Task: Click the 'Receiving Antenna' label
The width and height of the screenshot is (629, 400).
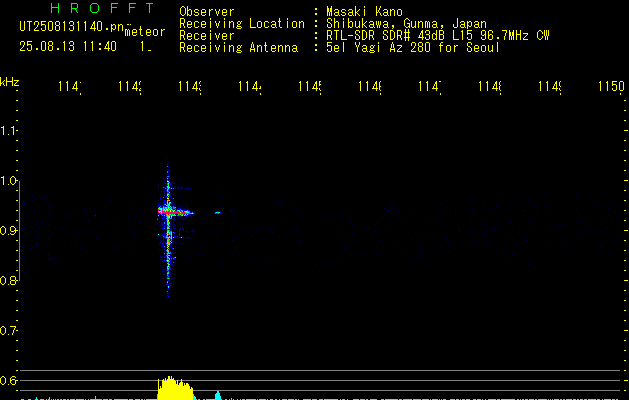Action: point(239,48)
